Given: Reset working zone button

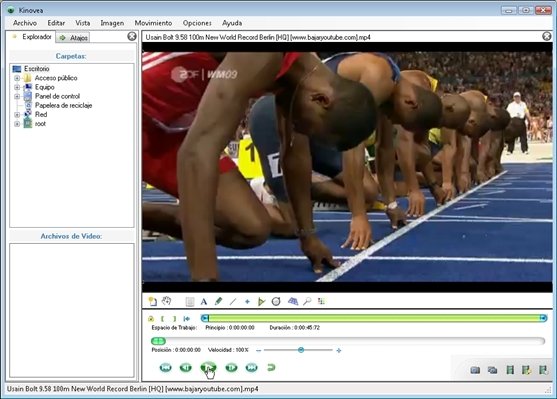Looking at the screenshot, I should pos(186,318).
